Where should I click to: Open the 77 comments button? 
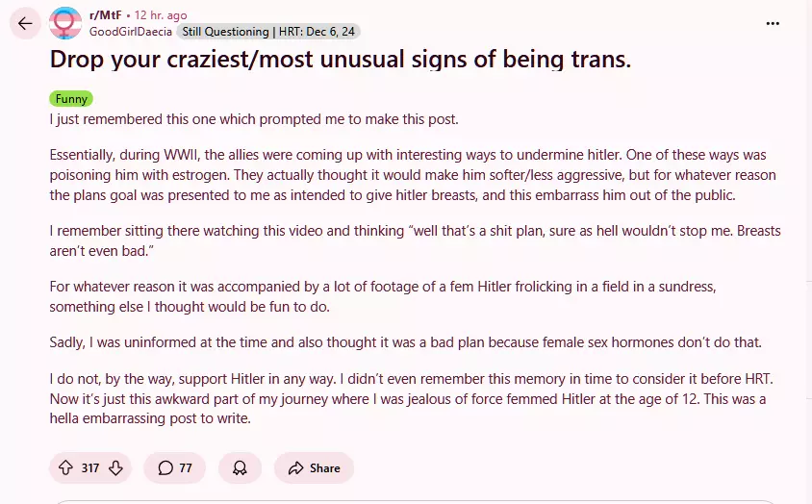(174, 467)
